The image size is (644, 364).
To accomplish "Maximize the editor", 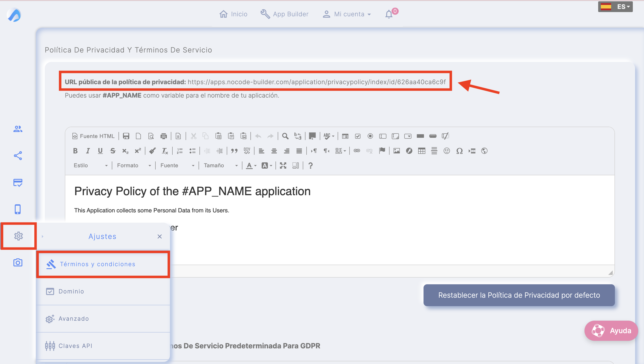I will point(283,165).
